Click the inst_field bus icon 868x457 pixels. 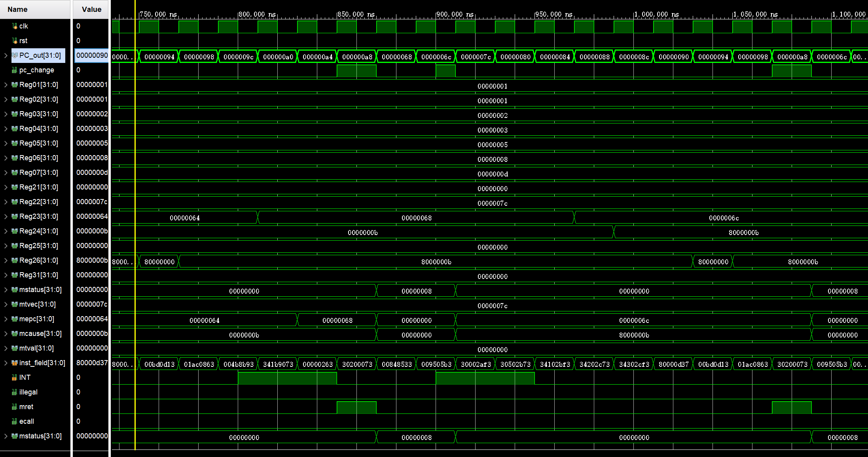click(x=15, y=363)
